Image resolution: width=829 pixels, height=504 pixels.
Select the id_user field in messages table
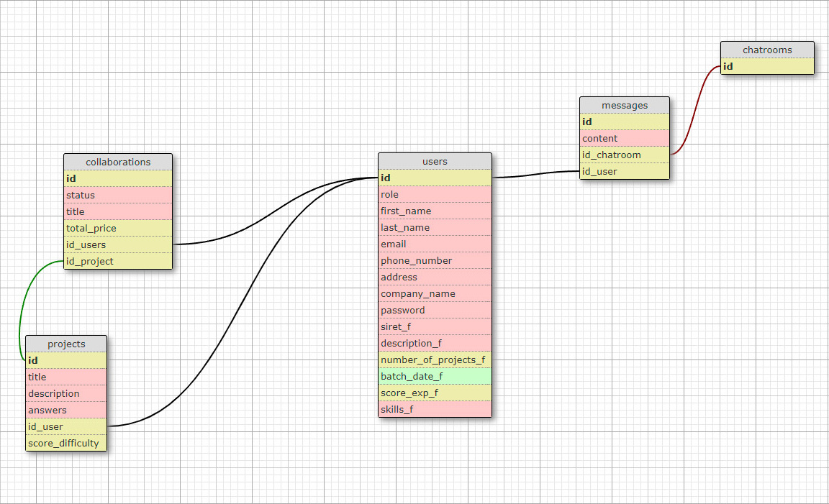tap(625, 171)
